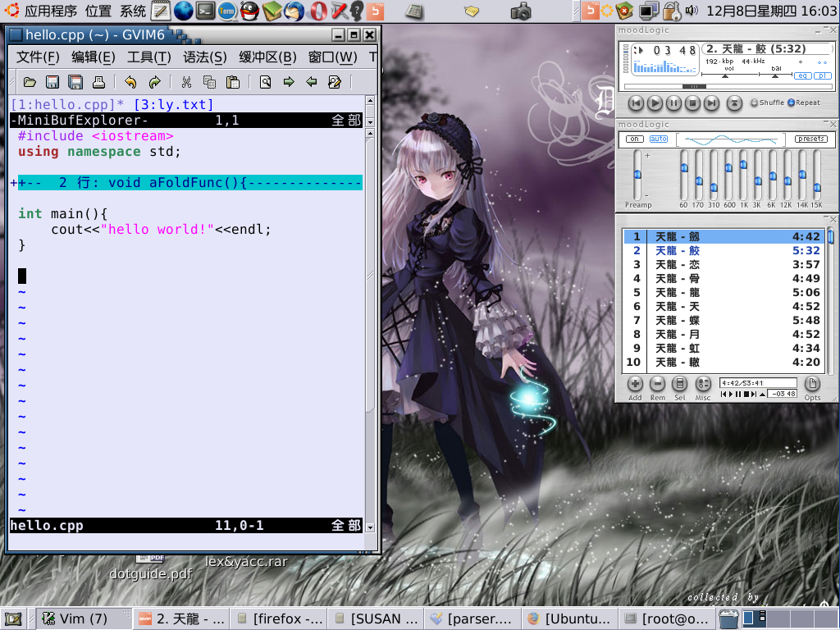Find Previous green left arrow in GVim
This screenshot has width=840, height=630.
[x=311, y=82]
